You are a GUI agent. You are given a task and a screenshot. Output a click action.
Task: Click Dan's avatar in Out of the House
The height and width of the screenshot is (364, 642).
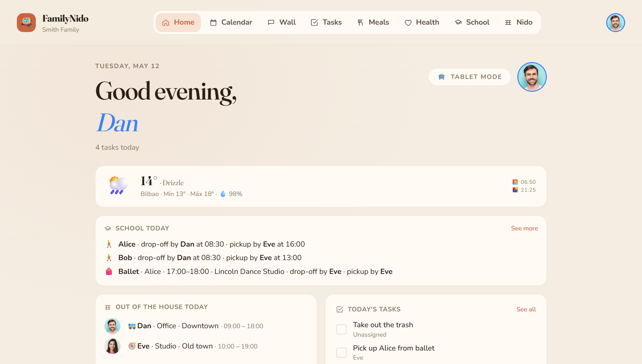(112, 326)
